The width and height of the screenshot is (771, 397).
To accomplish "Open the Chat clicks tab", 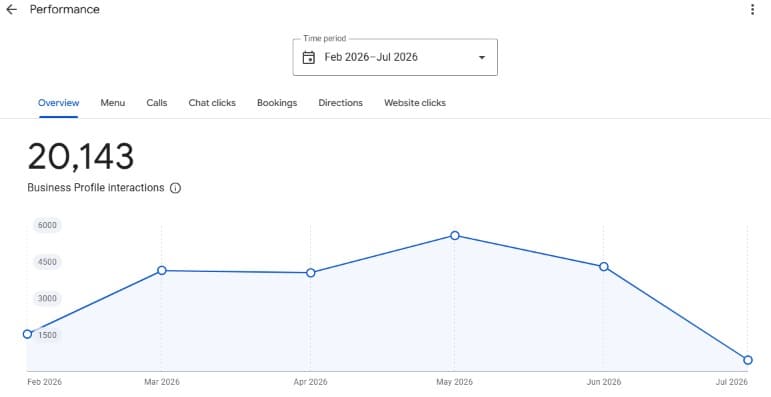I will [x=212, y=103].
